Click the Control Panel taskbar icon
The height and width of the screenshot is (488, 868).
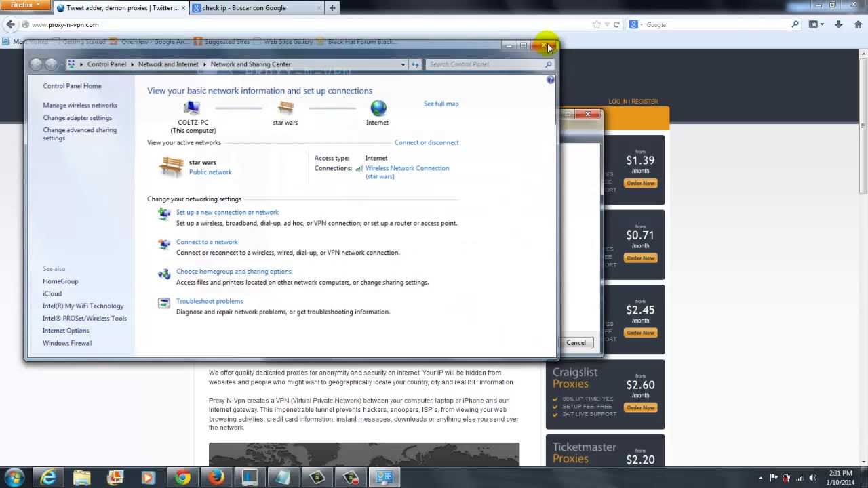pyautogui.click(x=384, y=478)
